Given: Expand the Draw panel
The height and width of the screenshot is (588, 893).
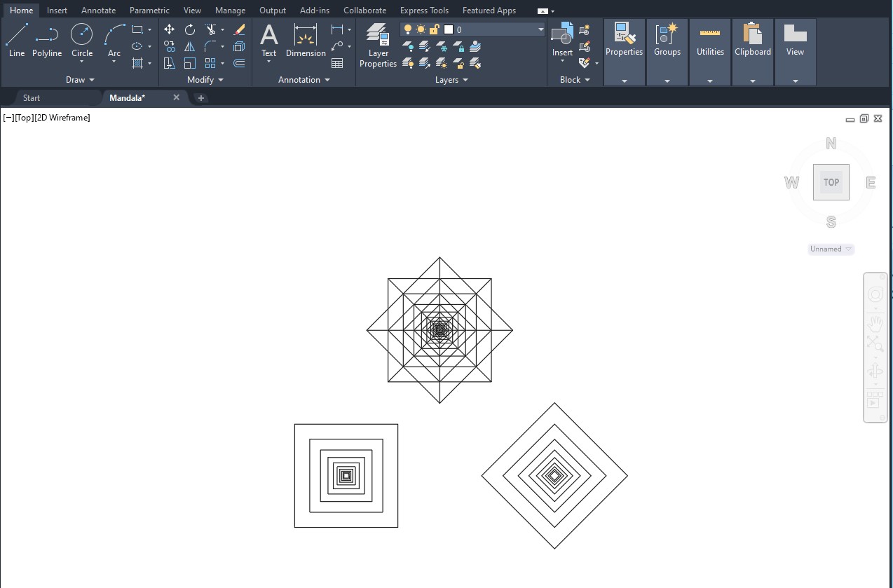Looking at the screenshot, I should click(x=80, y=80).
